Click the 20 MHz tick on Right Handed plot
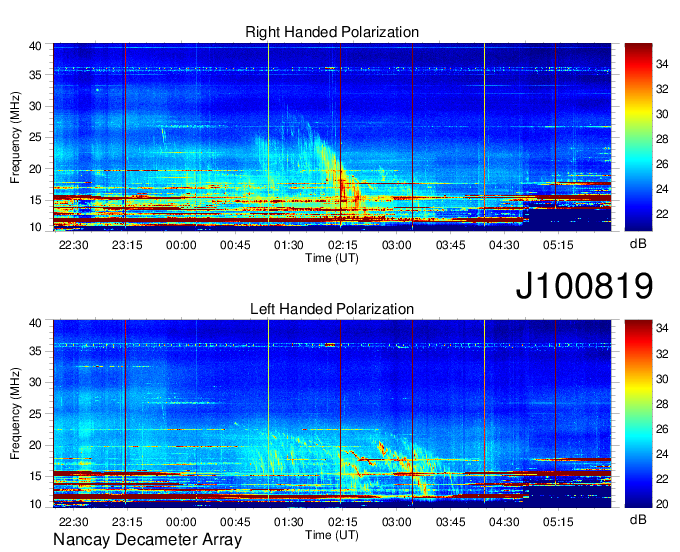Screen dimensions: 680x552 [x=35, y=169]
